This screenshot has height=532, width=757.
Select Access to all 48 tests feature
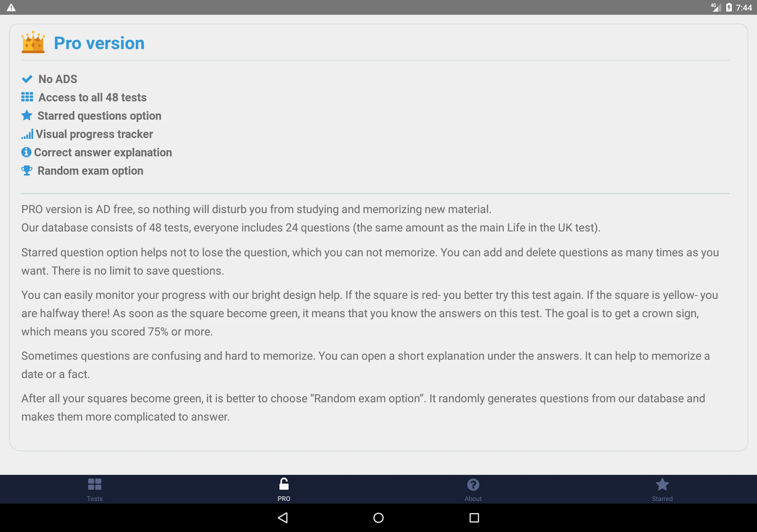(x=92, y=97)
